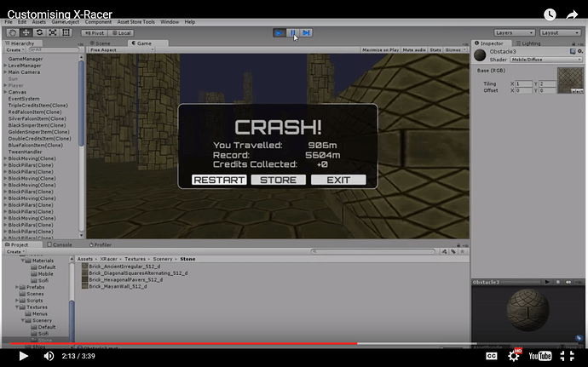Open the Asset Store Tools menu
This screenshot has height=367, width=588.
click(135, 22)
